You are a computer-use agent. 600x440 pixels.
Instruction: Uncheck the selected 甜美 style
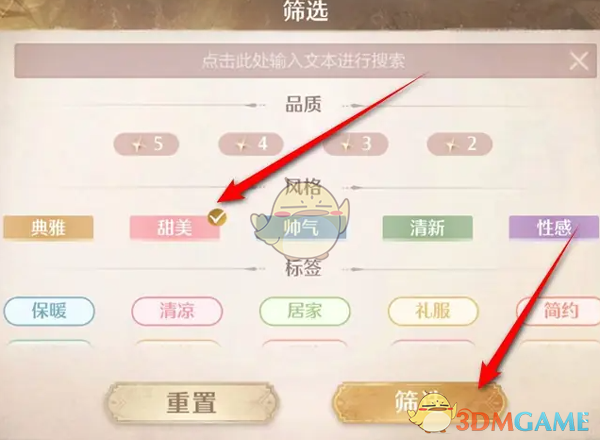pyautogui.click(x=174, y=228)
